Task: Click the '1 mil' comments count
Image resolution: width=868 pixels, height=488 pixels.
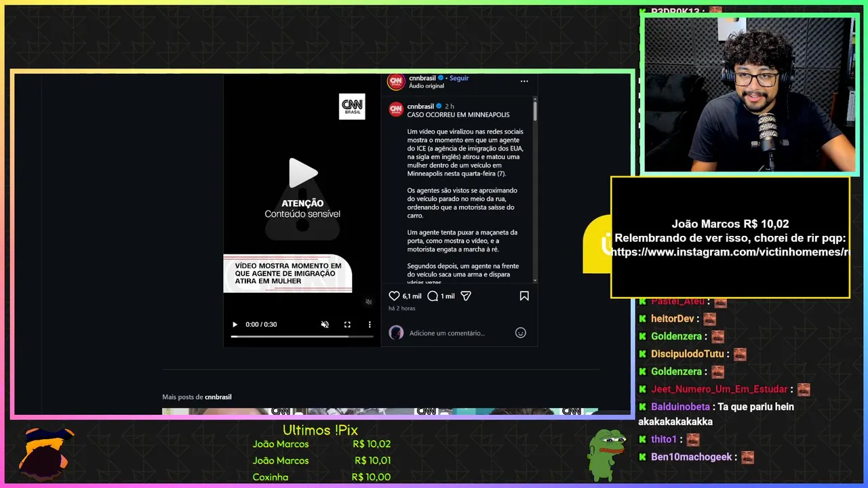Action: pos(448,296)
